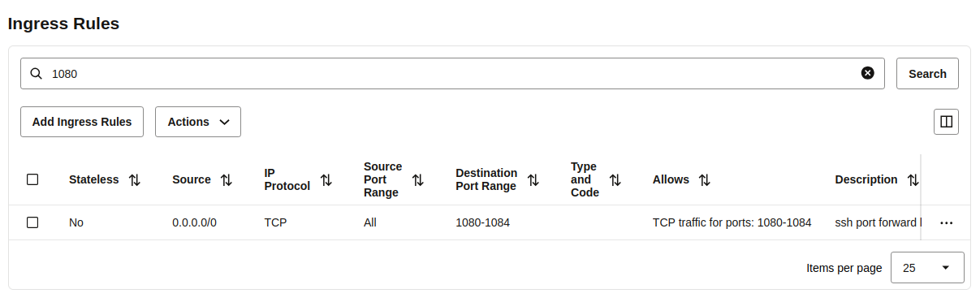This screenshot has height=302, width=980.
Task: Sort by IP Protocol column arrows
Action: tap(326, 180)
